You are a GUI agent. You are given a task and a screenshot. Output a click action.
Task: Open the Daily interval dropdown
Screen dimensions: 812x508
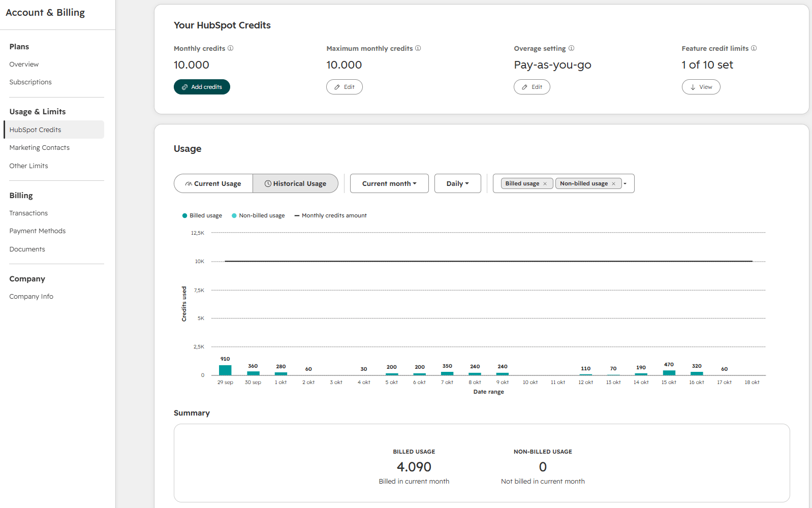[x=458, y=183]
